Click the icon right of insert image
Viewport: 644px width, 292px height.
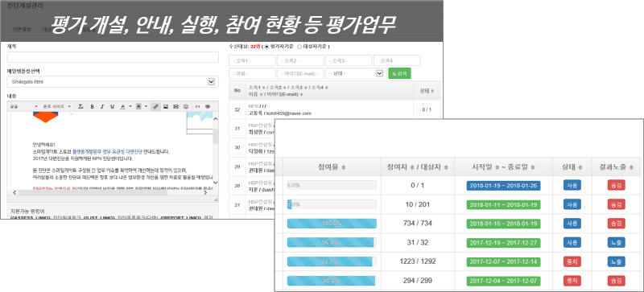coord(175,106)
